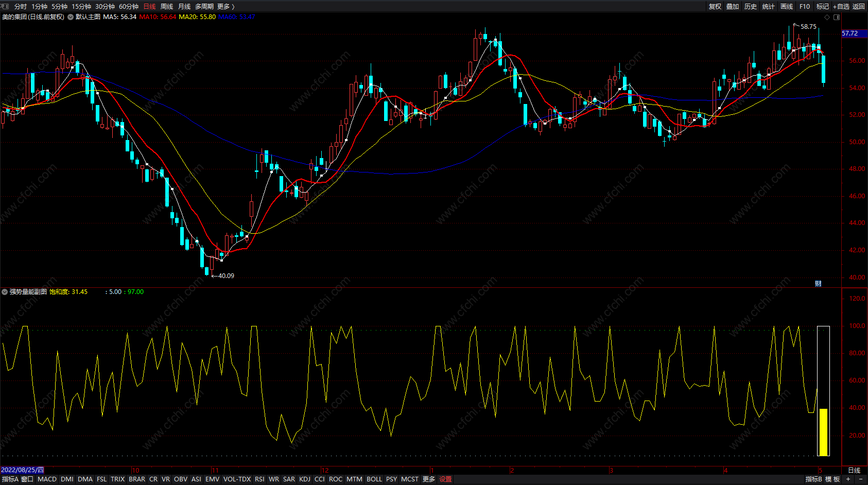
Task: Select the KDJ indicator tab
Action: tap(305, 479)
